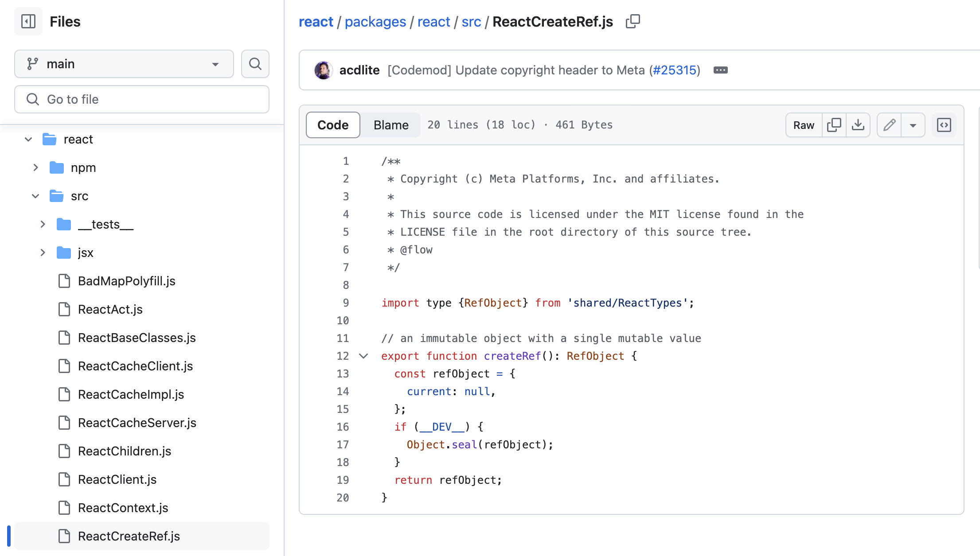Collapse the src folder in tree
Image resolution: width=980 pixels, height=556 pixels.
[35, 196]
